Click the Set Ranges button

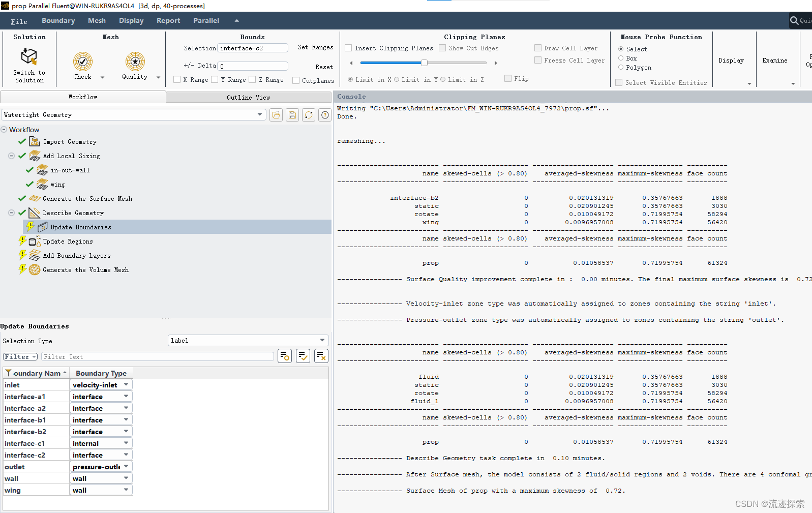[316, 47]
